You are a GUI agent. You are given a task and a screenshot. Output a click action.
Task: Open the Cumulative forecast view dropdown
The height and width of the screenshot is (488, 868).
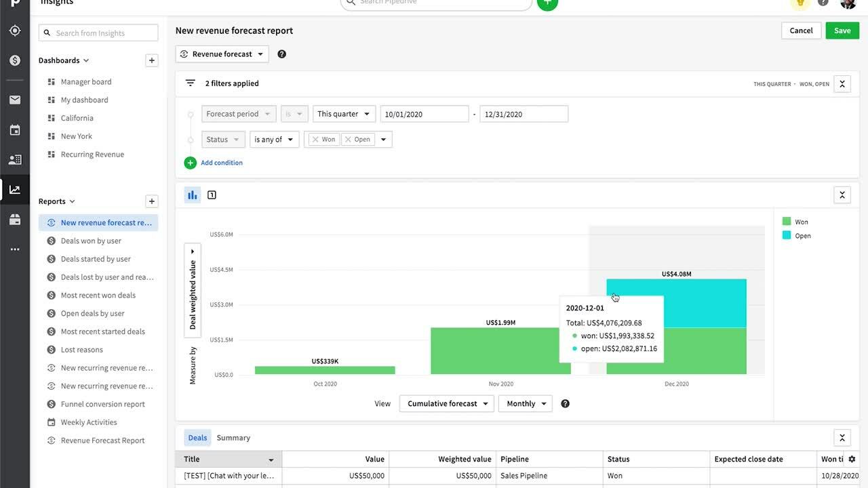[447, 404]
